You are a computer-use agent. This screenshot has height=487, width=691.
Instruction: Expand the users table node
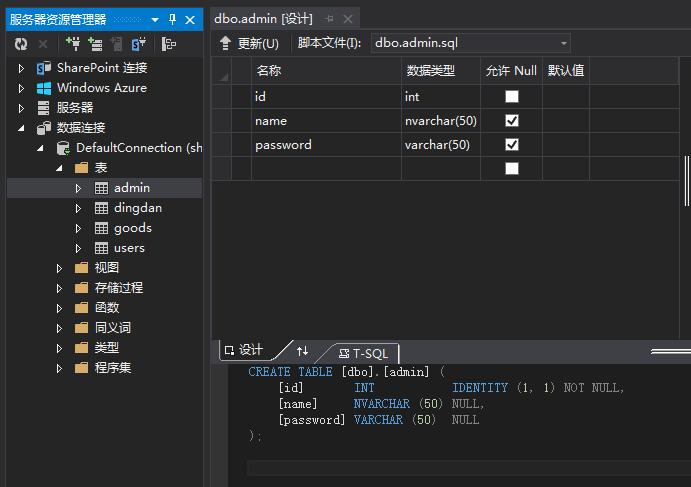78,249
